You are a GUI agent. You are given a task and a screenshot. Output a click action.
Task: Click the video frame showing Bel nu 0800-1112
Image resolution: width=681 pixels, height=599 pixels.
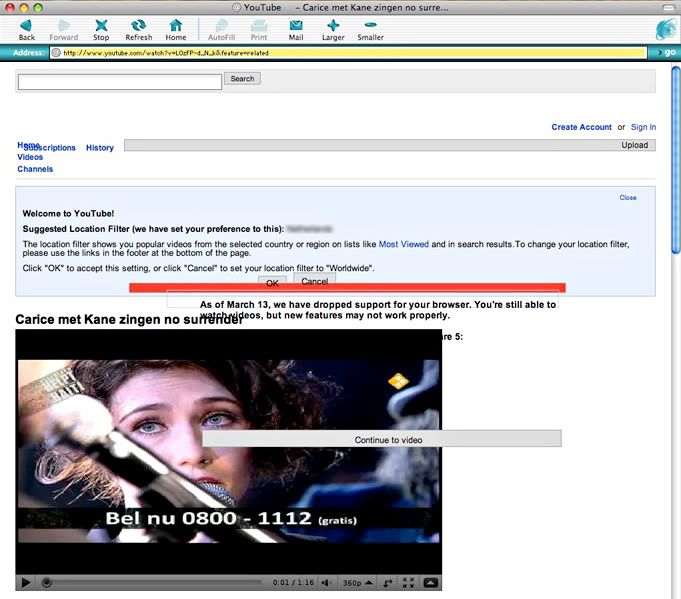pos(228,452)
